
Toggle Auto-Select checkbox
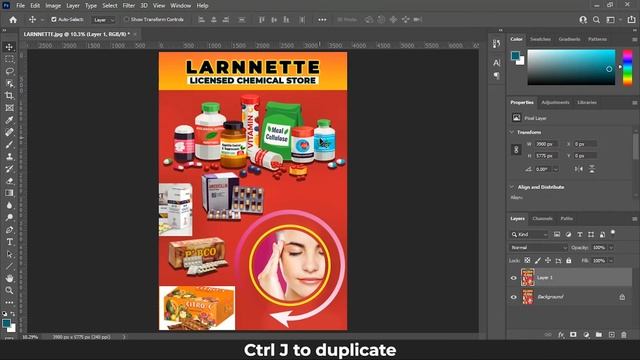[54, 20]
